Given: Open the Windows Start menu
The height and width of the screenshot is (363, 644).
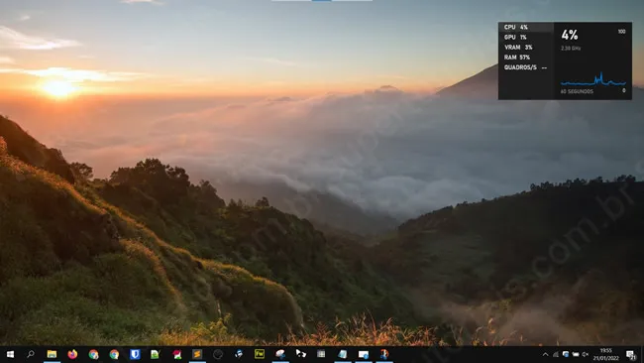Looking at the screenshot, I should pyautogui.click(x=10, y=354).
